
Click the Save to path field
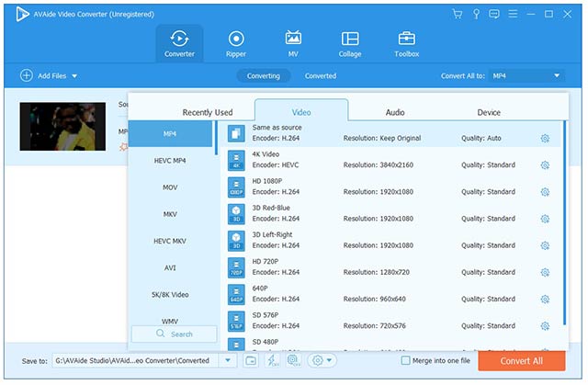tap(136, 360)
